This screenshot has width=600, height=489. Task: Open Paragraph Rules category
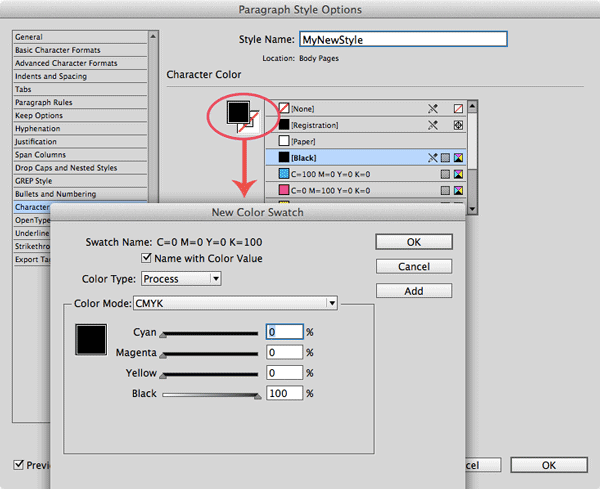click(80, 102)
